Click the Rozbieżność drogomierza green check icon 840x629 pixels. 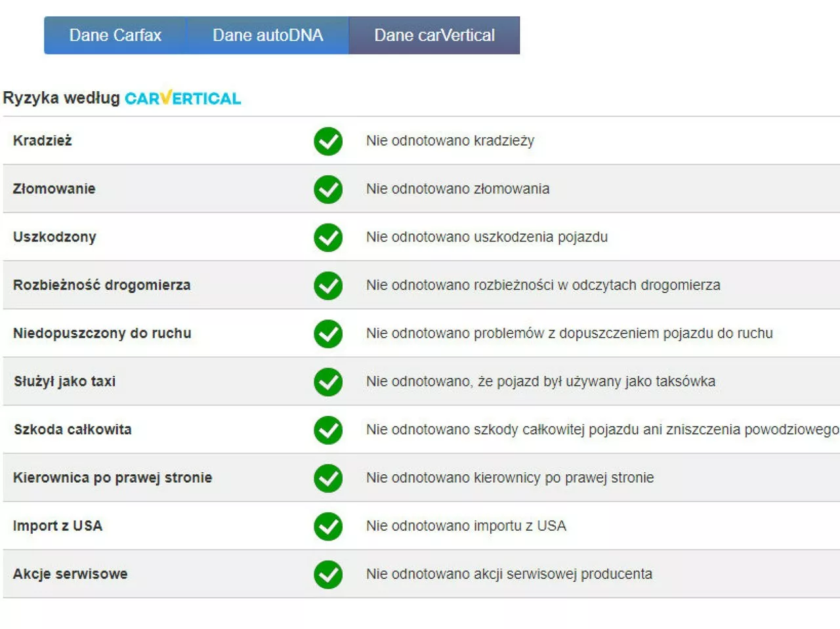click(x=327, y=285)
